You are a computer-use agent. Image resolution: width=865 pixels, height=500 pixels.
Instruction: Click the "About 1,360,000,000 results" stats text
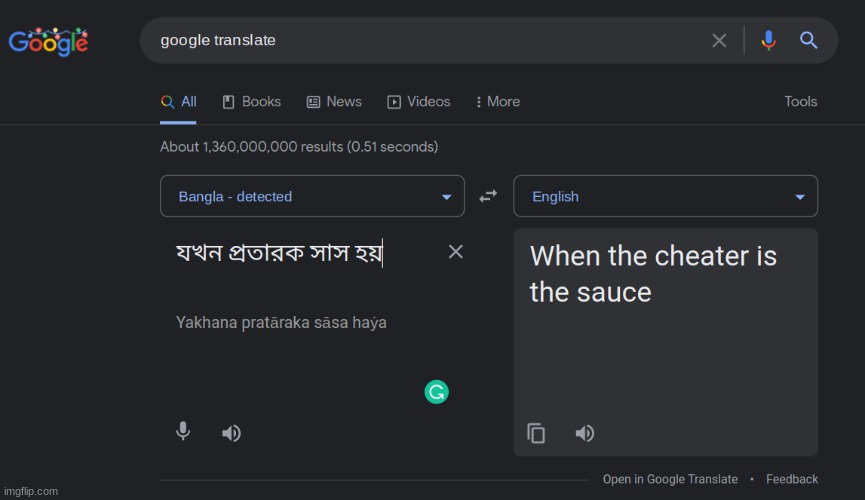coord(299,147)
